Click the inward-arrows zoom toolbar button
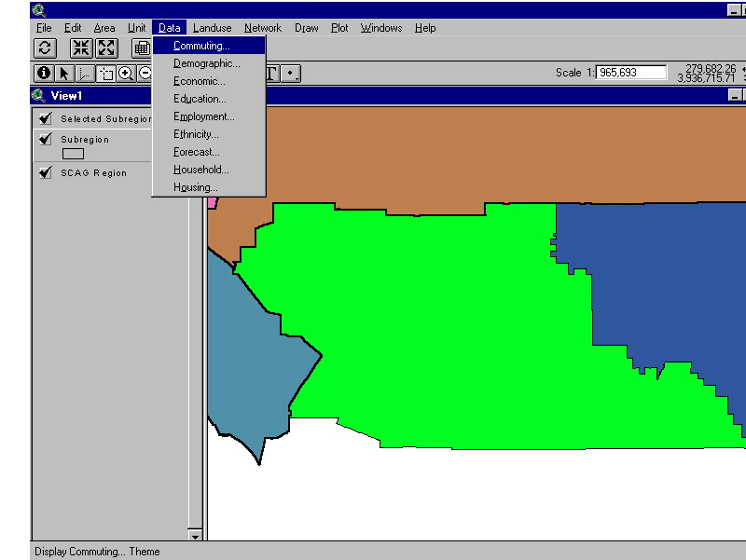 (x=81, y=48)
